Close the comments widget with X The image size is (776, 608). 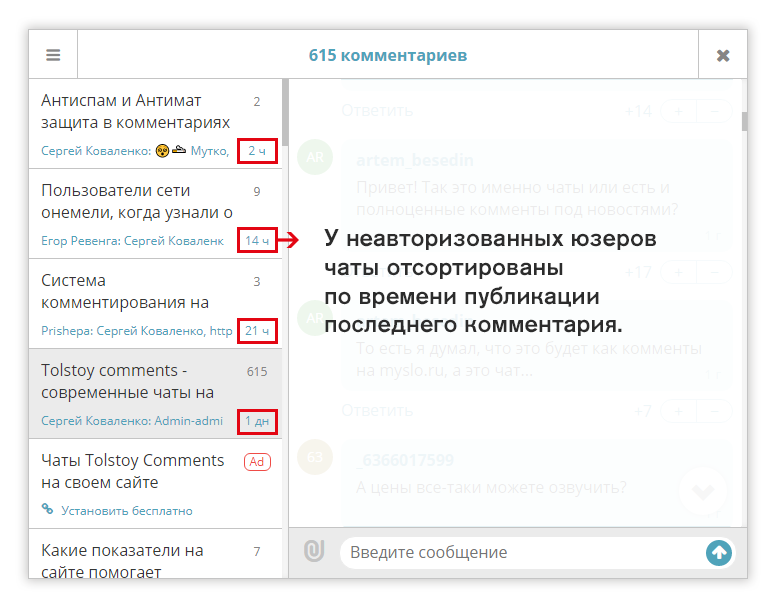(723, 55)
